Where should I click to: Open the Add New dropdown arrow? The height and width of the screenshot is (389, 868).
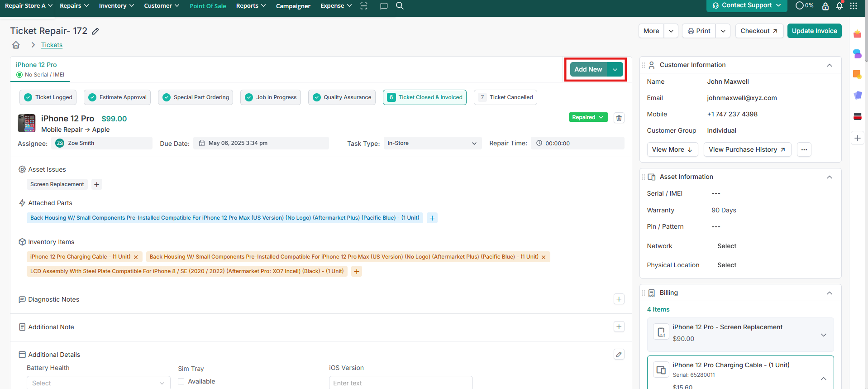[x=615, y=69]
